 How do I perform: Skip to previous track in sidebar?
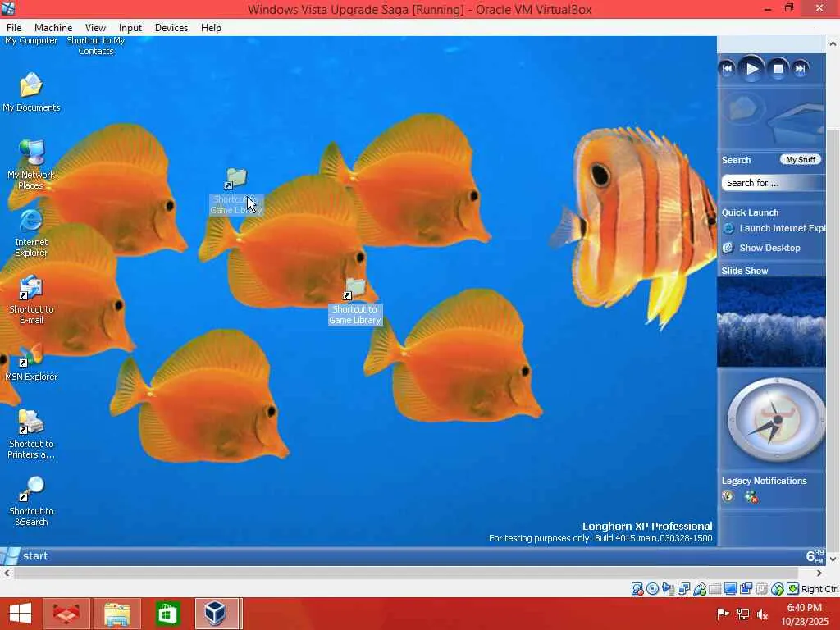[727, 69]
